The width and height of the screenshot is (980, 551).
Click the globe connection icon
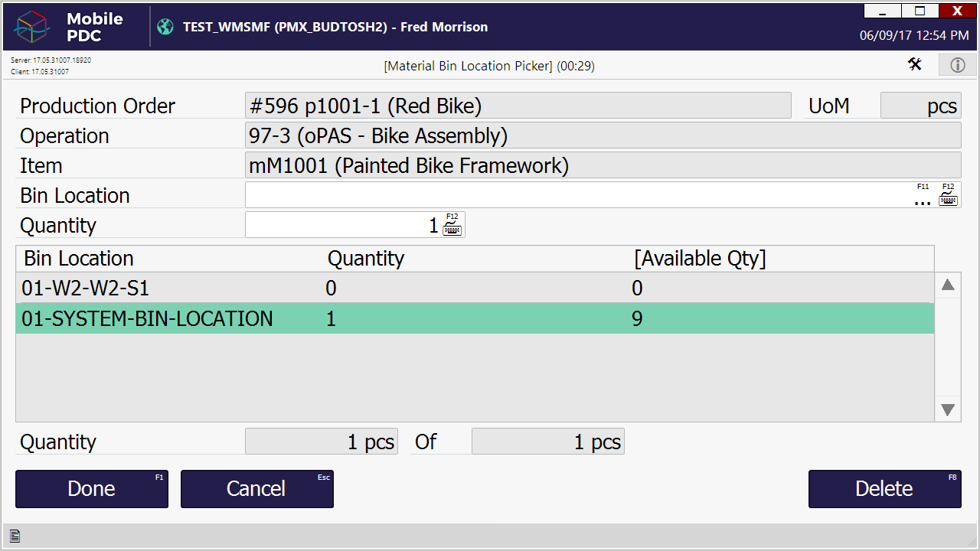(x=165, y=27)
